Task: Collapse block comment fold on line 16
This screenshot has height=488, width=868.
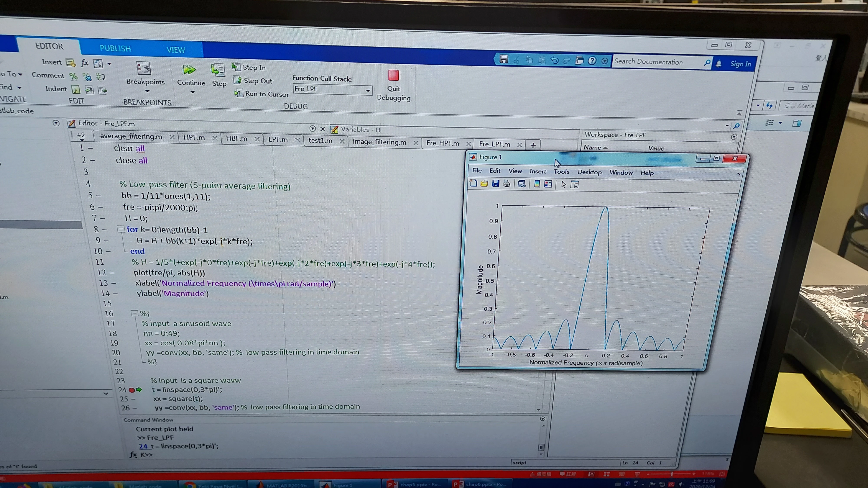Action: click(134, 313)
